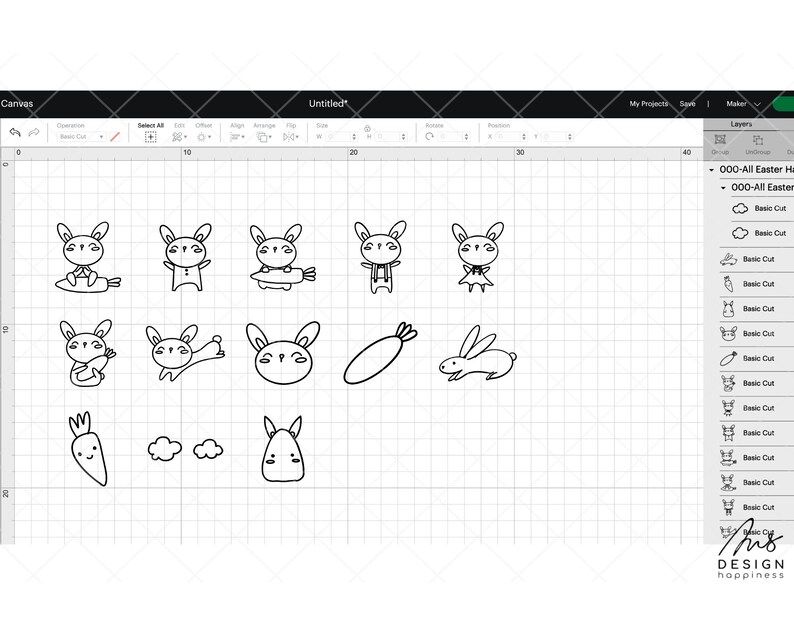The width and height of the screenshot is (794, 635).
Task: Select the bunny holding carrot on canvas
Action: tap(283, 257)
